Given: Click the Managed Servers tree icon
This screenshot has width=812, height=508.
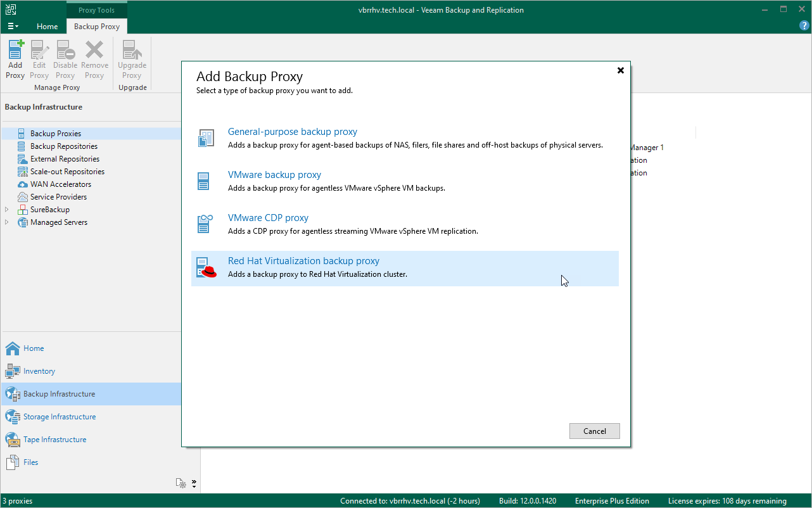Looking at the screenshot, I should tap(22, 222).
